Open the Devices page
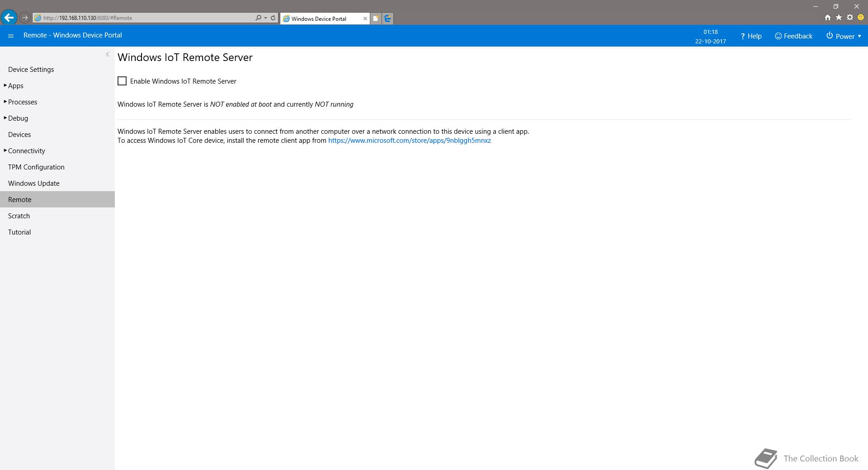The width and height of the screenshot is (868, 470). pyautogui.click(x=19, y=135)
